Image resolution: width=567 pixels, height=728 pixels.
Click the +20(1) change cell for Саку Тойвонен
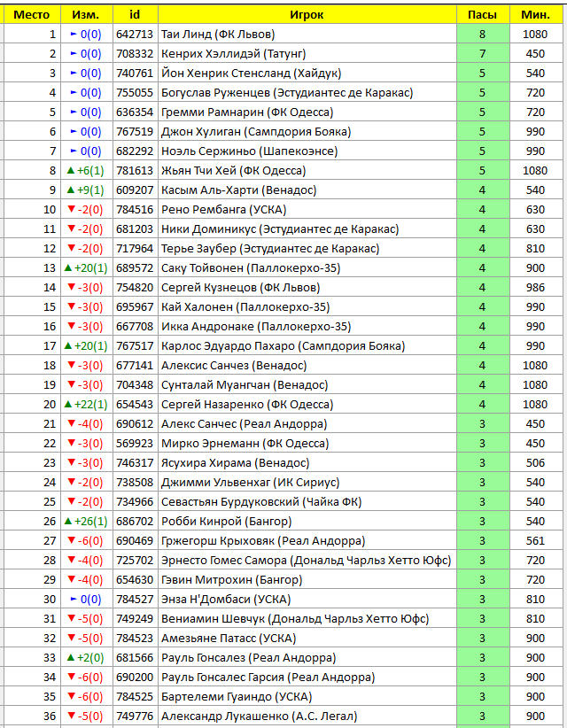[x=86, y=268]
